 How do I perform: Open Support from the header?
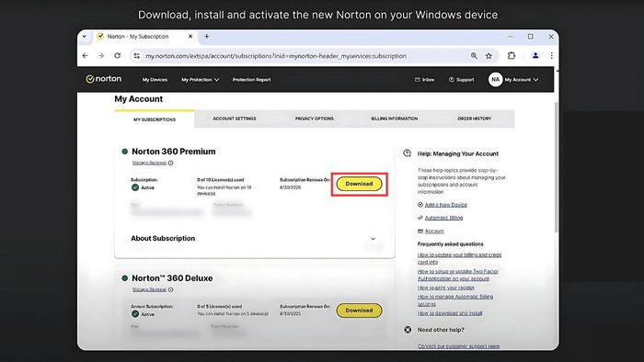tap(461, 80)
